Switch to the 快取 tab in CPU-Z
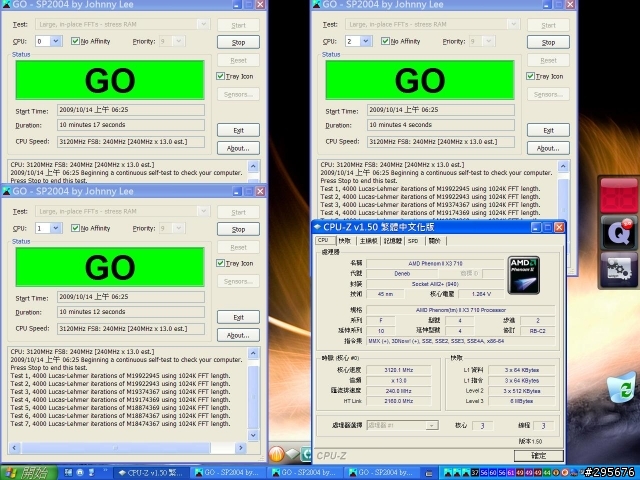640x480 pixels. tap(345, 241)
